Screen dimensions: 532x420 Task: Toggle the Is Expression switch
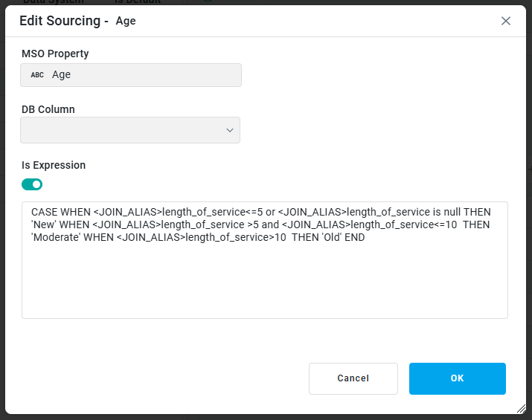tap(32, 184)
